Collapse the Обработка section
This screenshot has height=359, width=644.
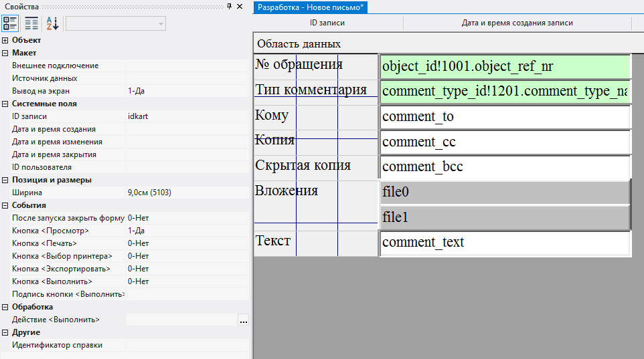5,307
